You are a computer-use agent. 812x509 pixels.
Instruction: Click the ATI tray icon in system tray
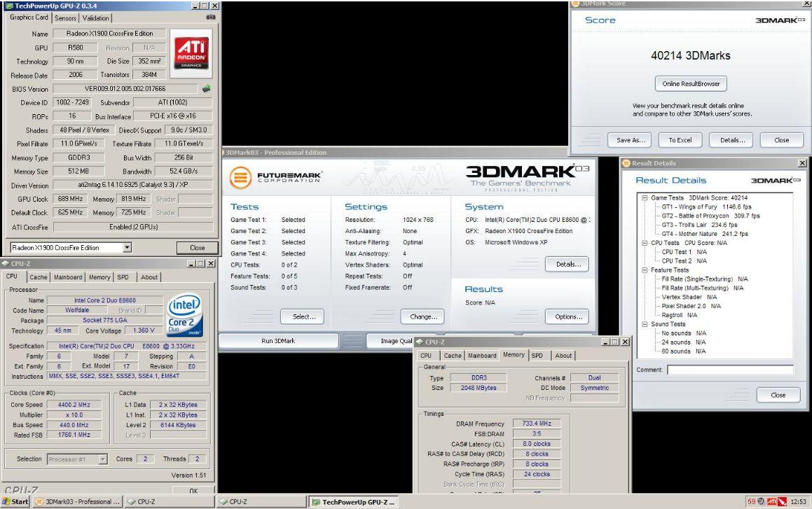coord(771,501)
